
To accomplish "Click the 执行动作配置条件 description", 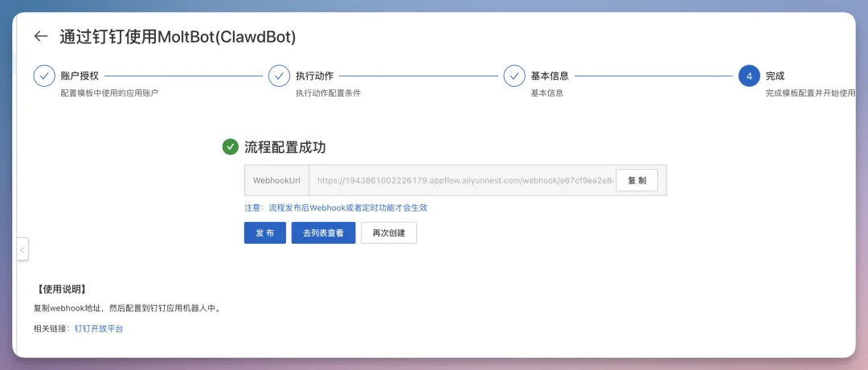I will pyautogui.click(x=328, y=93).
